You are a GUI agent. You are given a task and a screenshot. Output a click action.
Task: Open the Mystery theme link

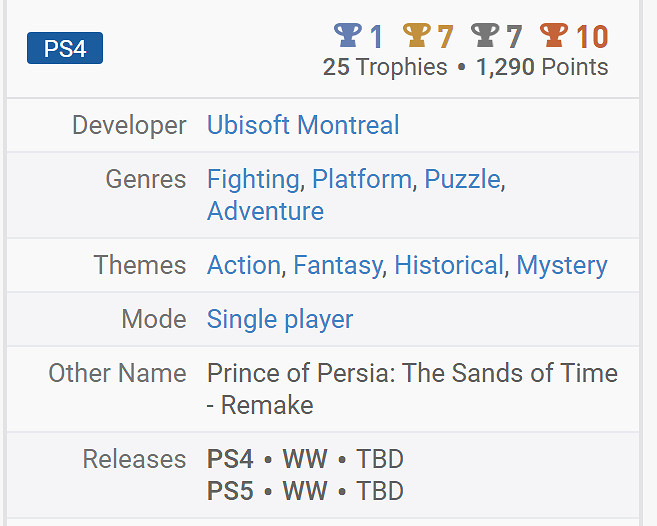pos(561,265)
